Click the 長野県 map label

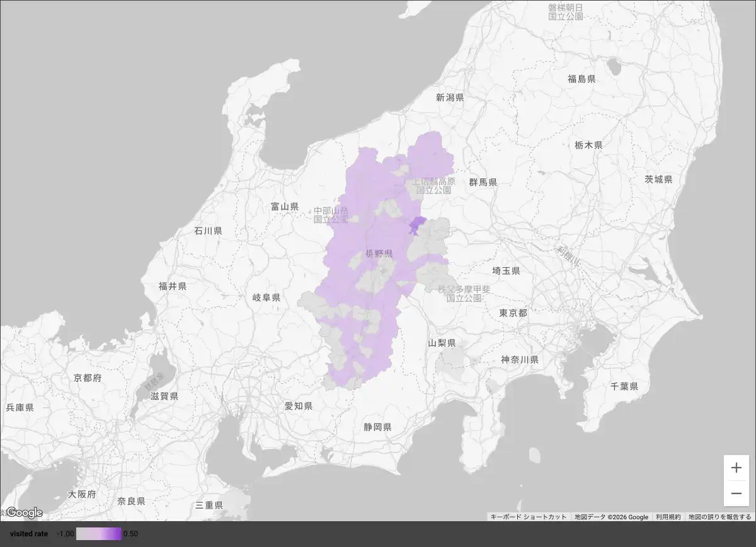pyautogui.click(x=379, y=253)
